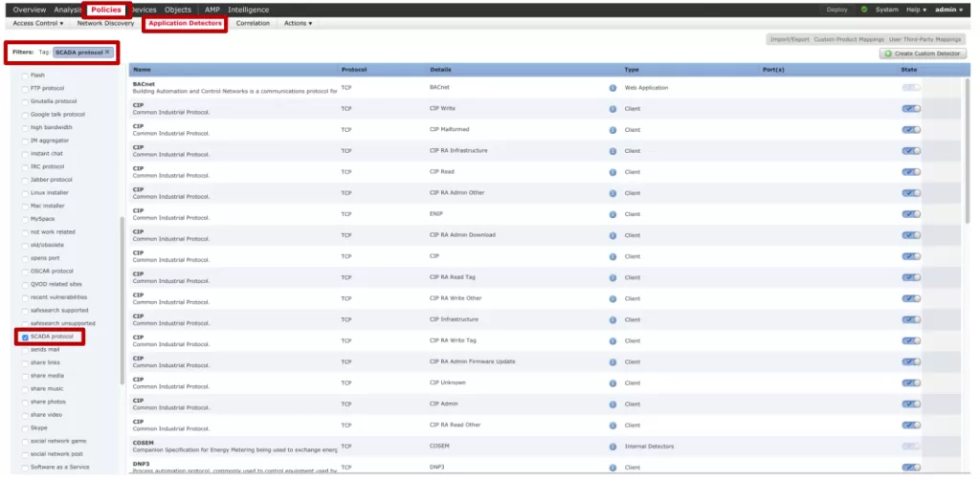This screenshot has width=980, height=480.
Task: Open info icon next to CIP Write
Action: coord(612,109)
